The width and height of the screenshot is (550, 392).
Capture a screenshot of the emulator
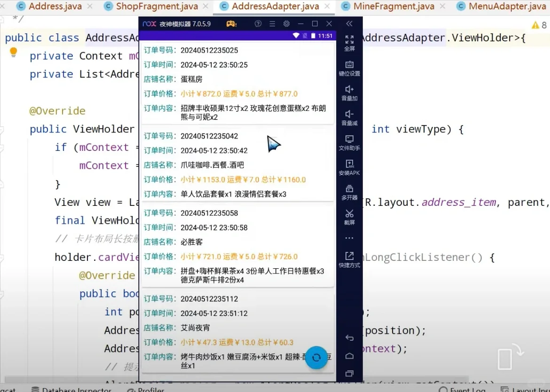[x=349, y=217]
